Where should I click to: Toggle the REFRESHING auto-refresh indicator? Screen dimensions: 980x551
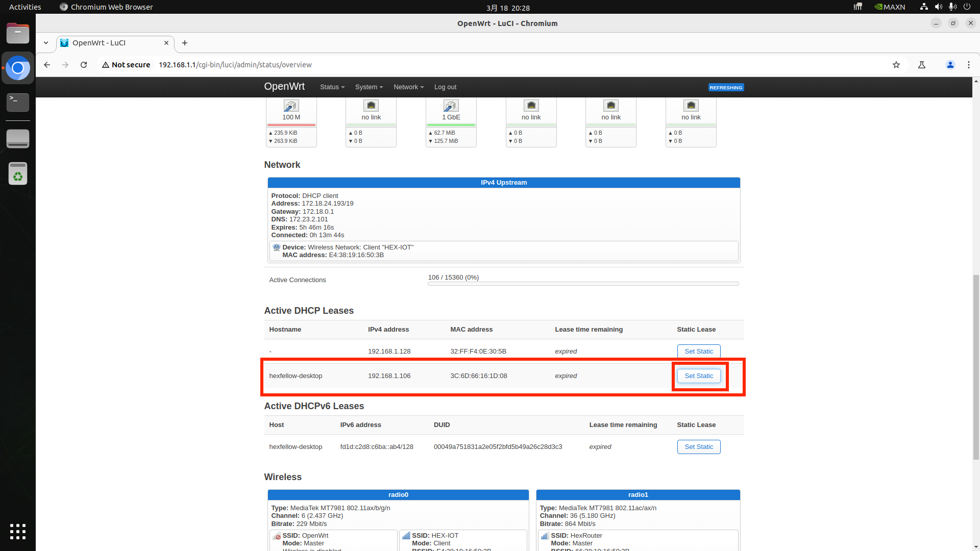725,88
